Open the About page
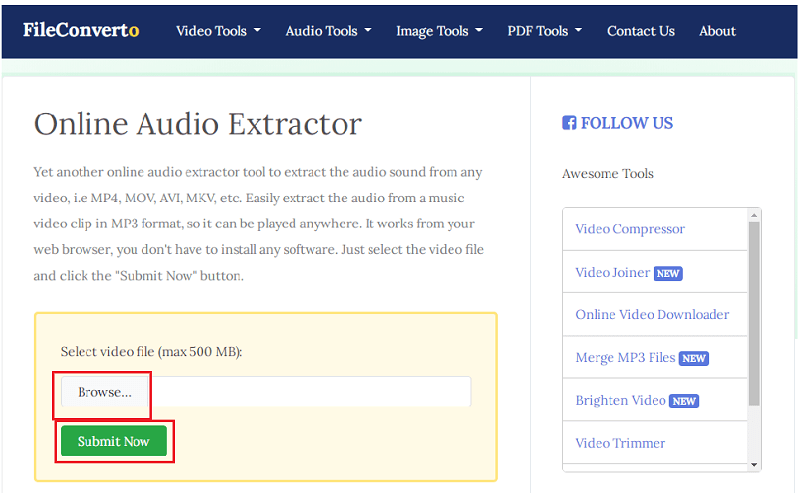The width and height of the screenshot is (800, 493). click(717, 31)
